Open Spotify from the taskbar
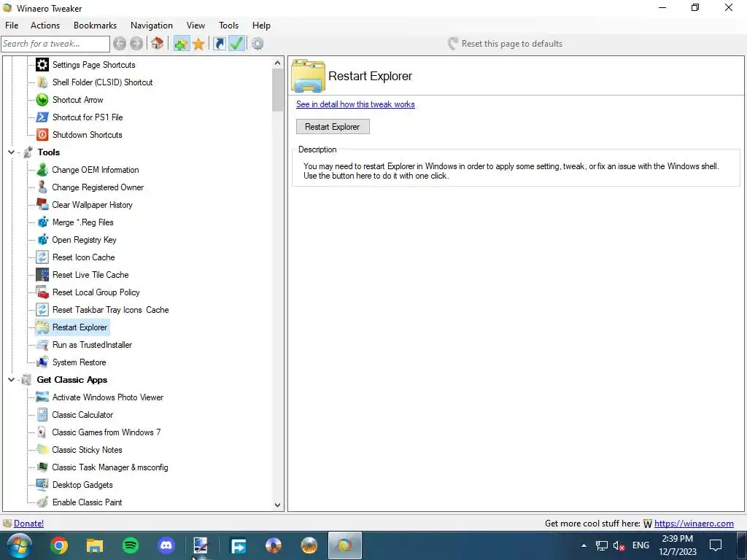The width and height of the screenshot is (747, 560). tap(131, 545)
